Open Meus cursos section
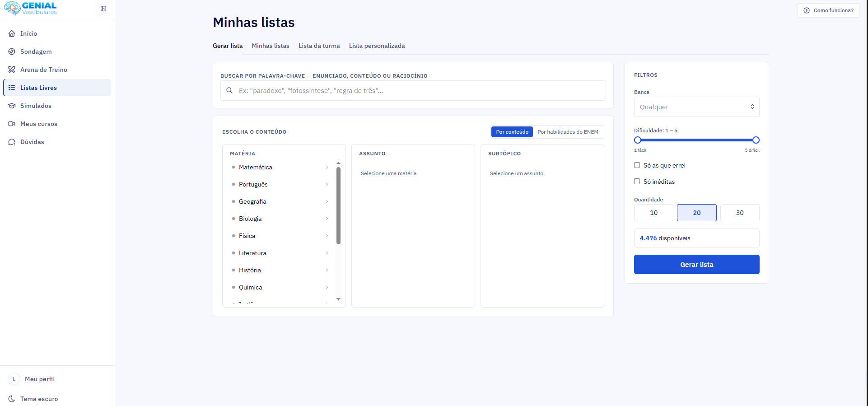The image size is (868, 406). 57,124
